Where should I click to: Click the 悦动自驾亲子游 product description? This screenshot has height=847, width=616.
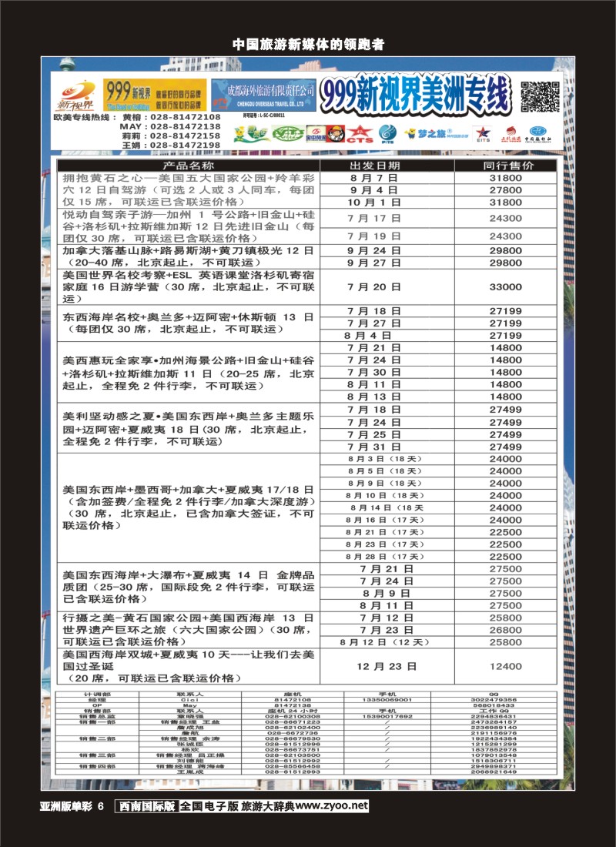pyautogui.click(x=189, y=226)
